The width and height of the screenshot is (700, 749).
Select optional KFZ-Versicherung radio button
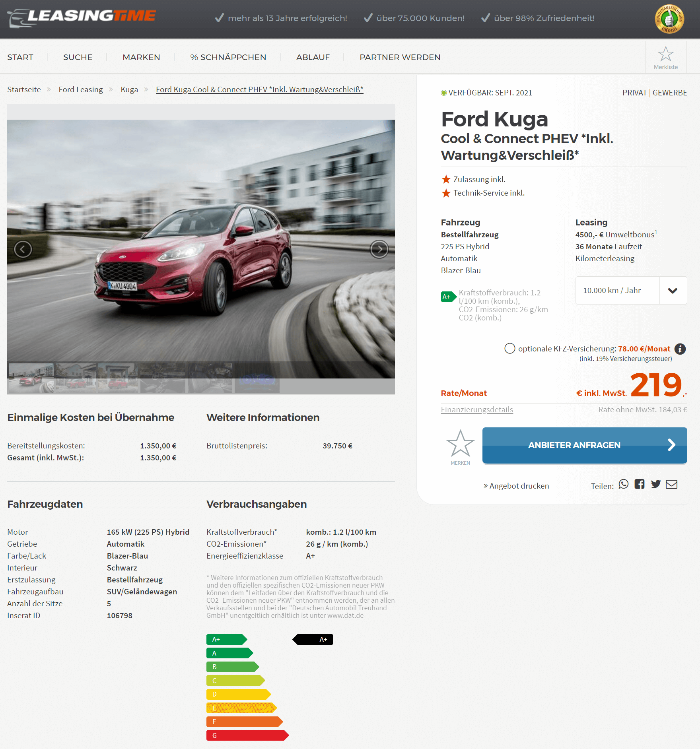(509, 349)
